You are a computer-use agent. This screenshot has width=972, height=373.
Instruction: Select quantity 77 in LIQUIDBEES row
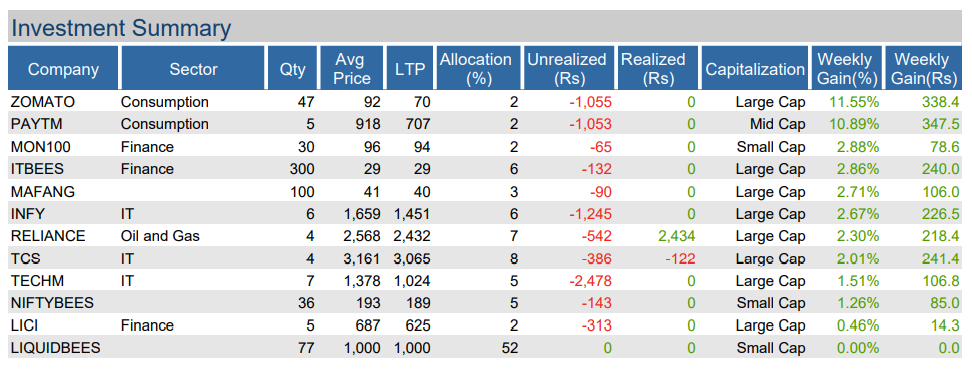click(x=306, y=348)
